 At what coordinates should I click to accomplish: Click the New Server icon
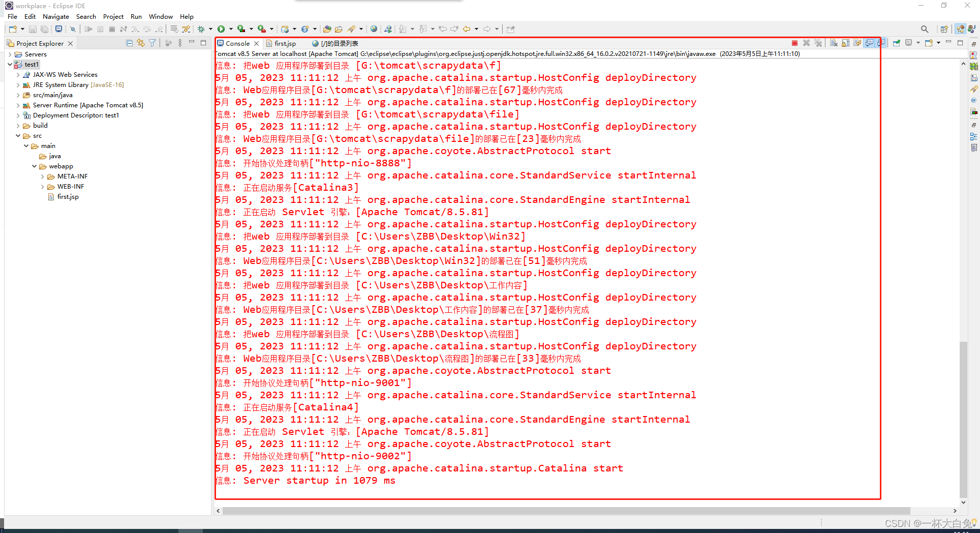click(285, 29)
